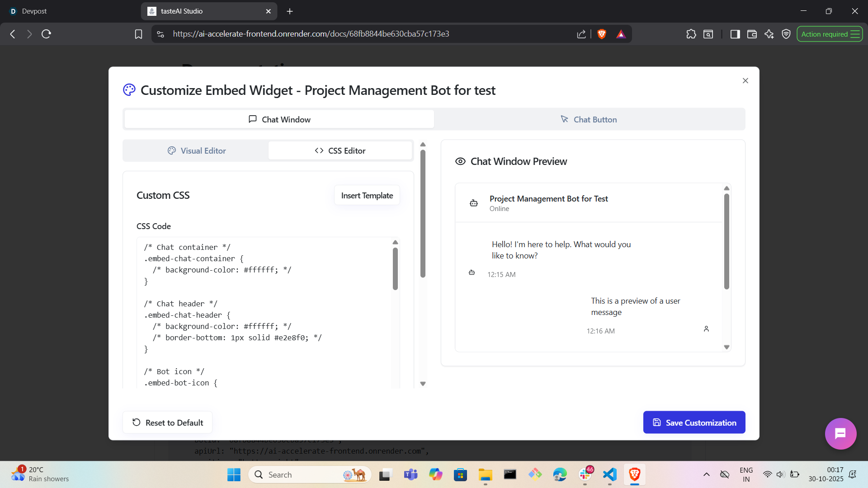Click Save Customization button
Viewport: 868px width, 488px height.
pos(694,422)
